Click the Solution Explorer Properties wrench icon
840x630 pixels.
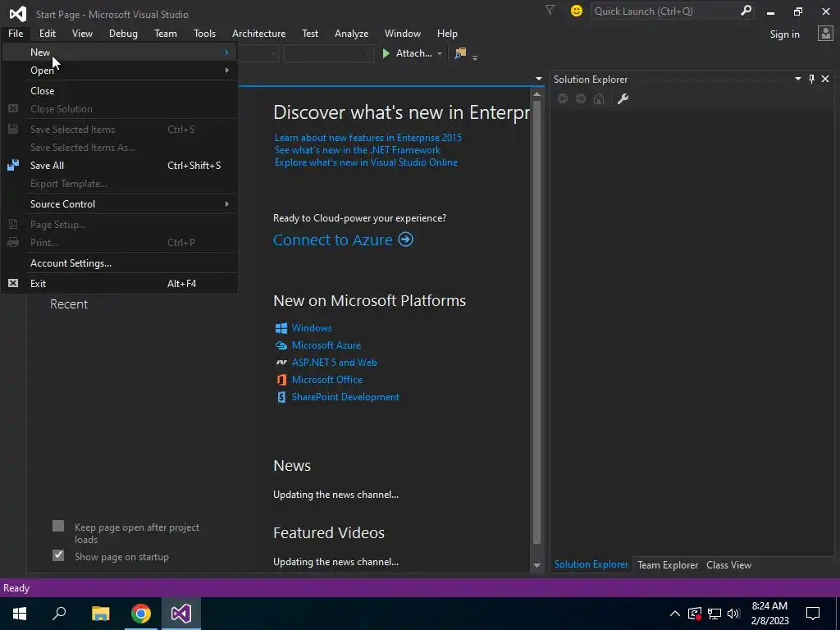click(623, 98)
